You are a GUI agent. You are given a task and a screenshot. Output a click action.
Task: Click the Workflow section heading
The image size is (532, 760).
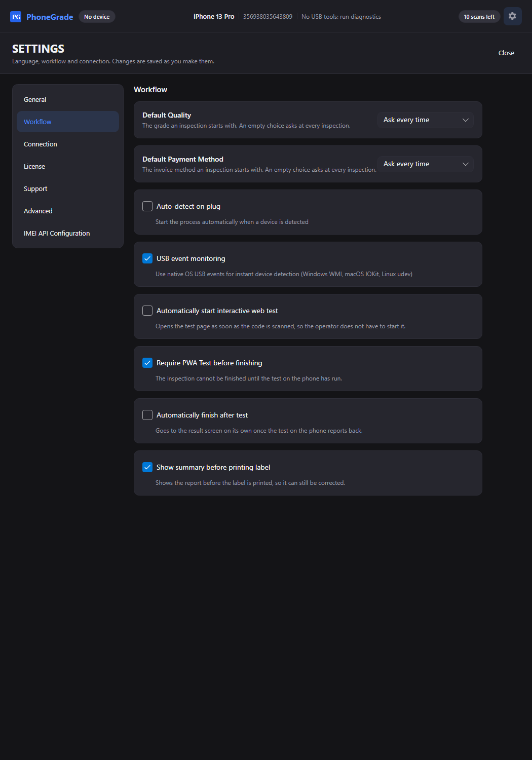pyautogui.click(x=150, y=90)
